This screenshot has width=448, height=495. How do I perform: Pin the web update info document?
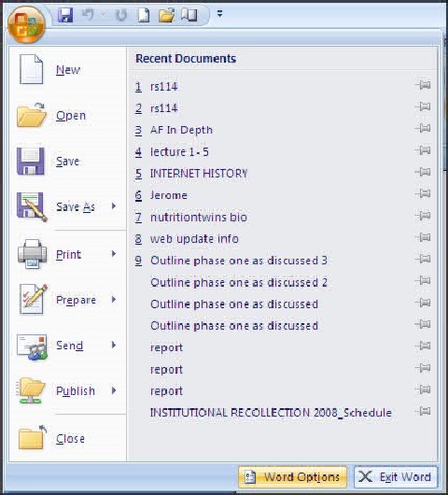(423, 237)
